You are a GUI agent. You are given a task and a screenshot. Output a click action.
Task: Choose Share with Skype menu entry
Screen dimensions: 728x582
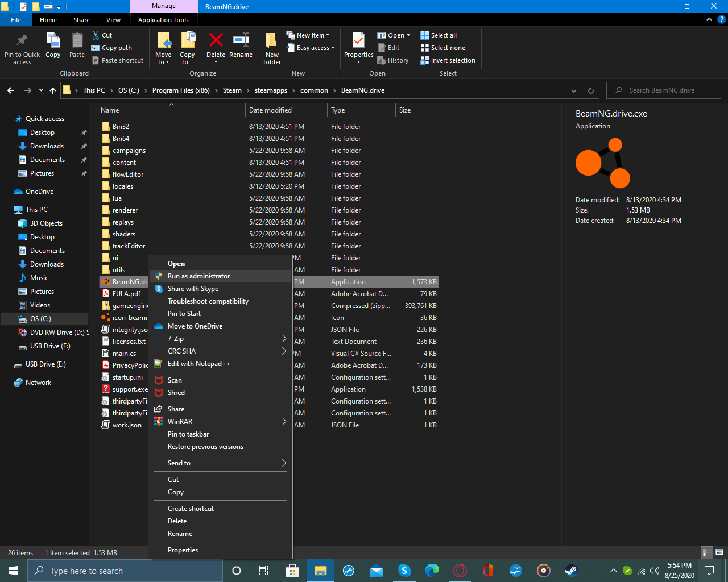221,289
